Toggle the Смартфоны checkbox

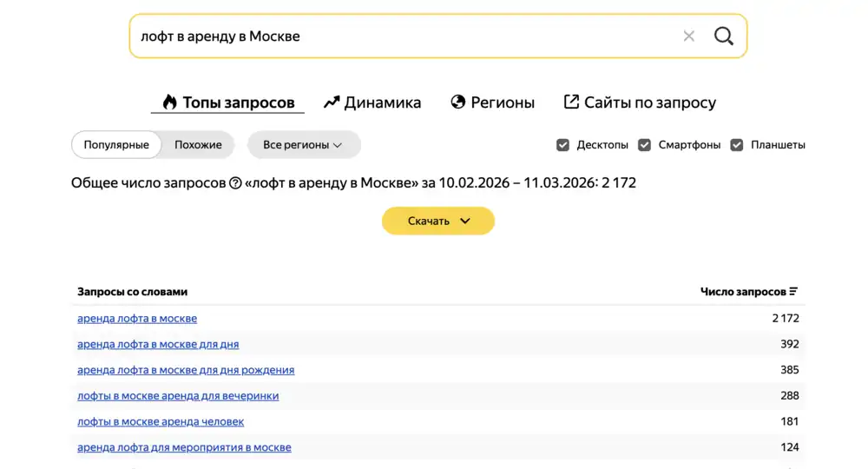645,145
